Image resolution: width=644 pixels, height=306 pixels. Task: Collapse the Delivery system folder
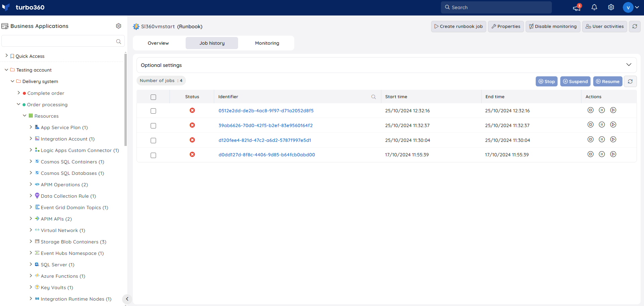click(x=12, y=81)
